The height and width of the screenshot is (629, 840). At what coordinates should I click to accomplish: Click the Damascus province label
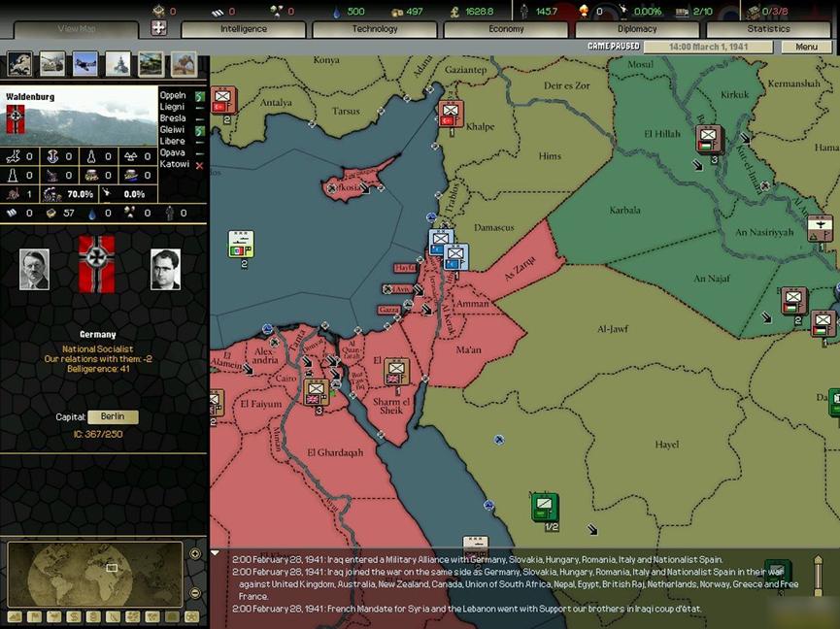click(493, 227)
